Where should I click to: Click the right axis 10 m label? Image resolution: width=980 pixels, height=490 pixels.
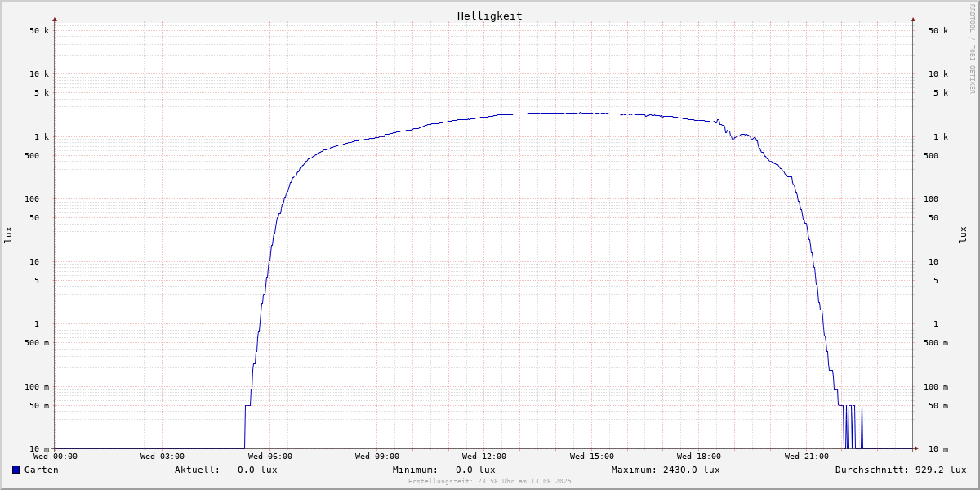pyautogui.click(x=938, y=449)
